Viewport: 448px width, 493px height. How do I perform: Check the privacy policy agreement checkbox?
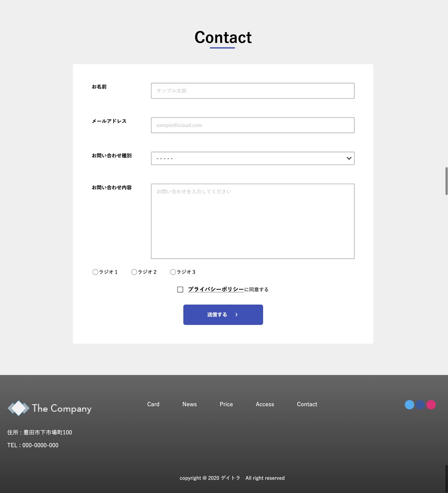click(180, 289)
